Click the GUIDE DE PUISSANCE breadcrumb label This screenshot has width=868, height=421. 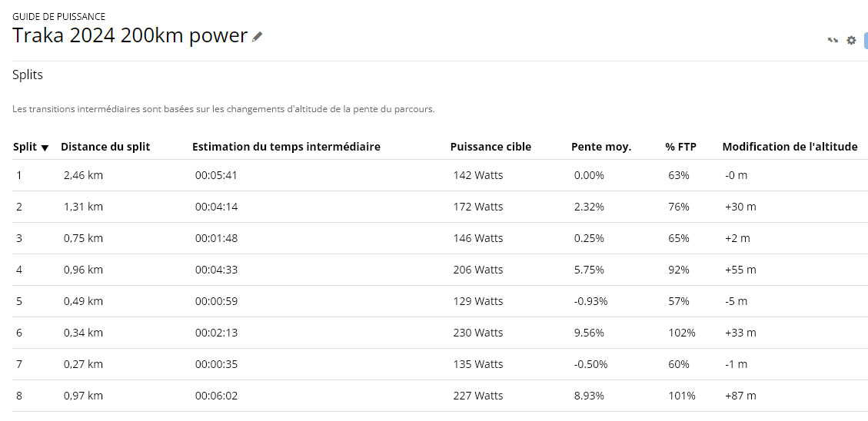point(58,17)
